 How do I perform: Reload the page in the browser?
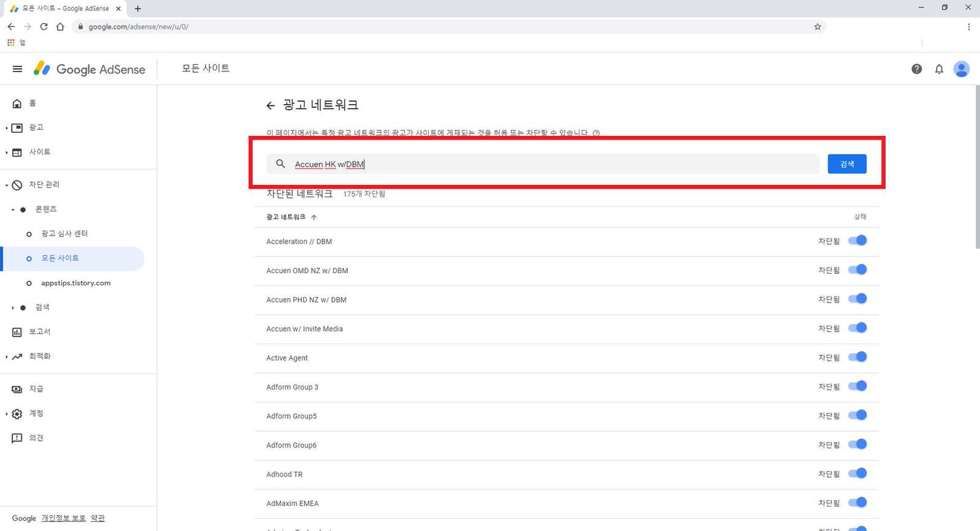43,26
